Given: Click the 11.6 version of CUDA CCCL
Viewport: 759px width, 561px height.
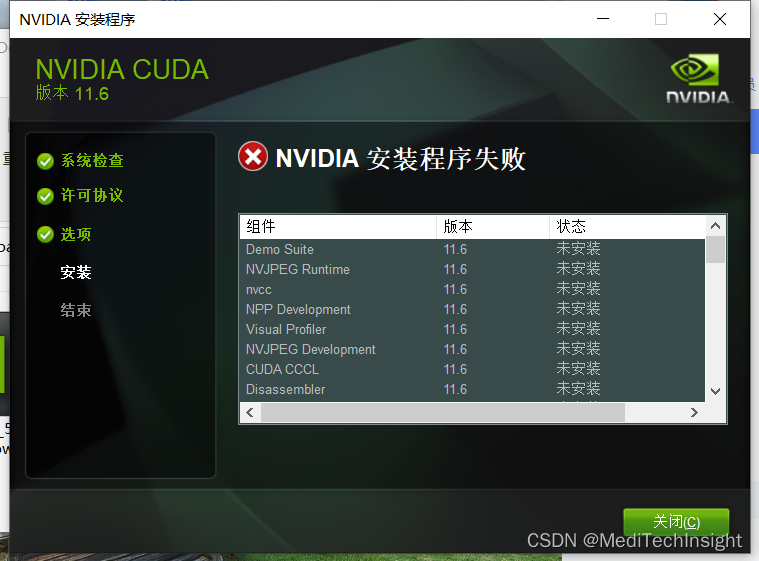Looking at the screenshot, I should (455, 369).
